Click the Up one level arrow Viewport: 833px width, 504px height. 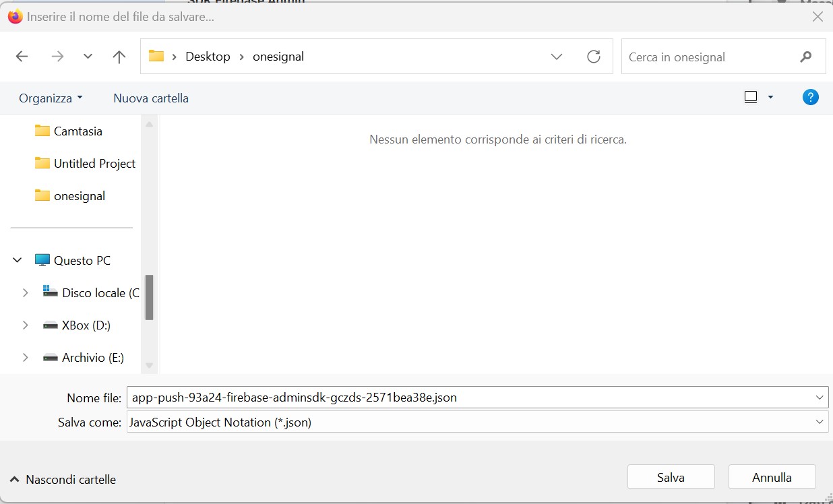click(119, 57)
